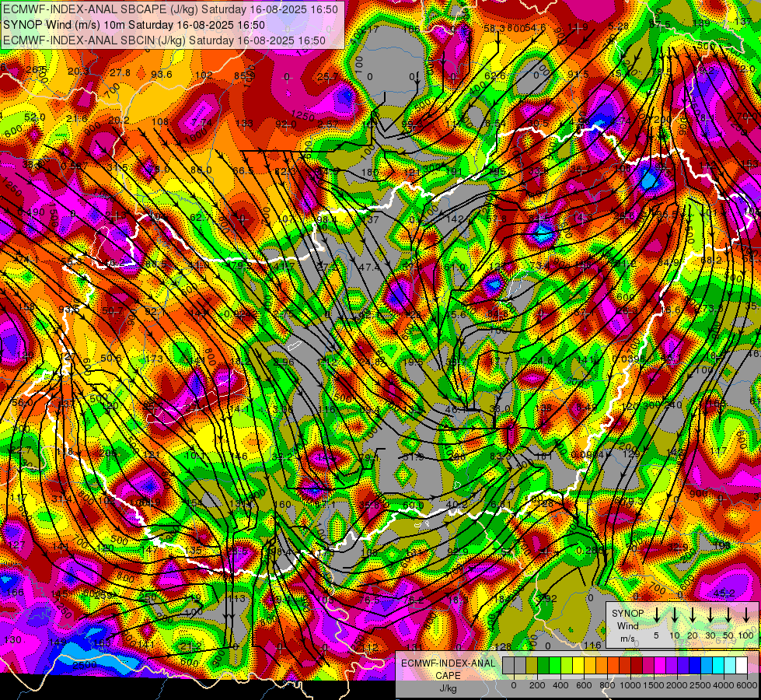Screen dimensions: 761x700
Task: Select the 30 m/s wind arrow symbol
Action: click(710, 615)
